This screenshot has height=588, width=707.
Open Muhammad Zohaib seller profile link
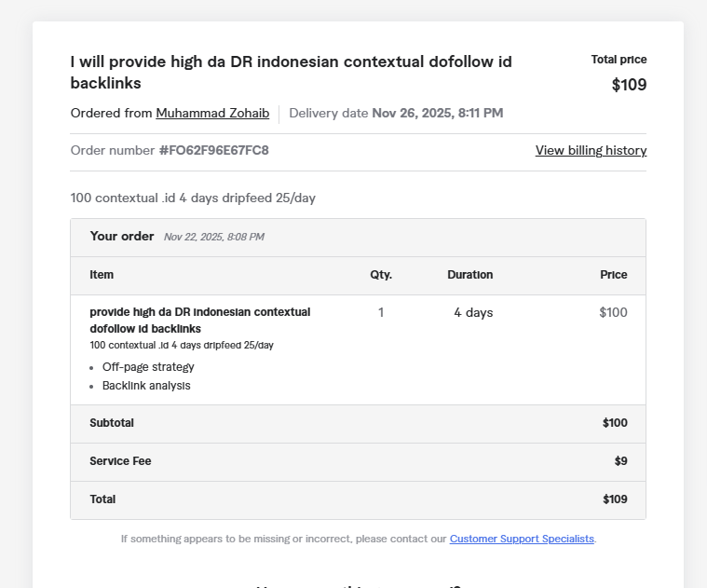coord(212,114)
